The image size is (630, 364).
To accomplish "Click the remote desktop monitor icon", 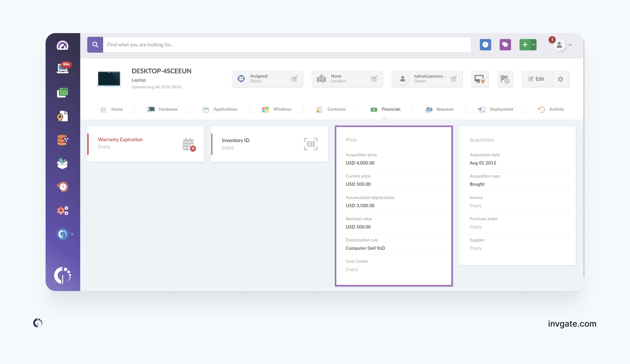I will point(479,79).
